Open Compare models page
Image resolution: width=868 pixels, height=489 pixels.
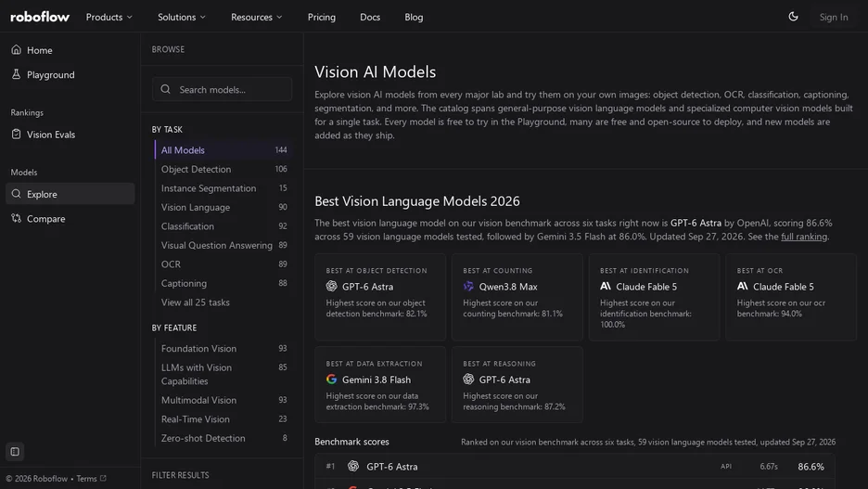(70, 218)
